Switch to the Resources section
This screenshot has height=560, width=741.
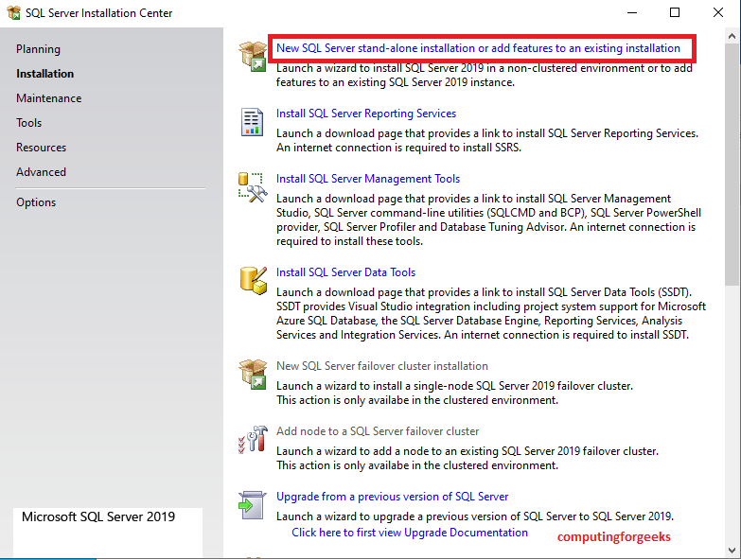point(41,148)
